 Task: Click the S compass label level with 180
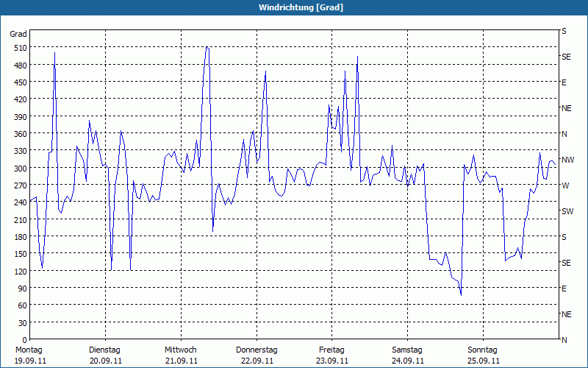click(x=564, y=237)
